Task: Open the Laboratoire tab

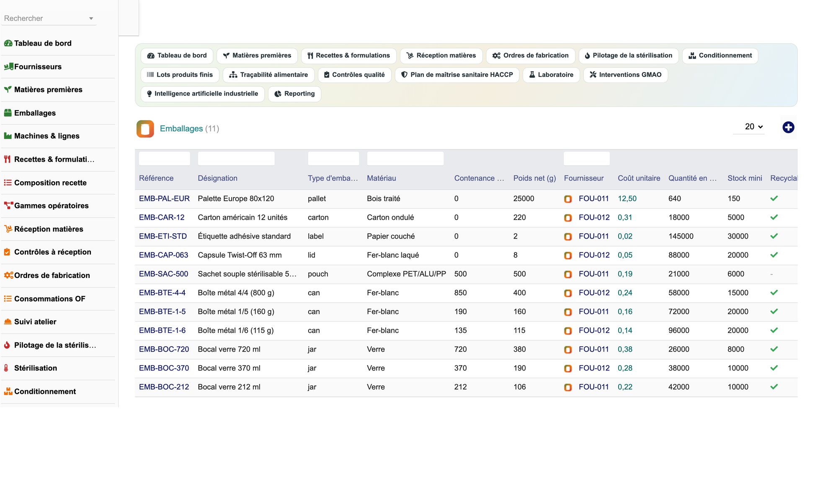Action: [x=551, y=75]
